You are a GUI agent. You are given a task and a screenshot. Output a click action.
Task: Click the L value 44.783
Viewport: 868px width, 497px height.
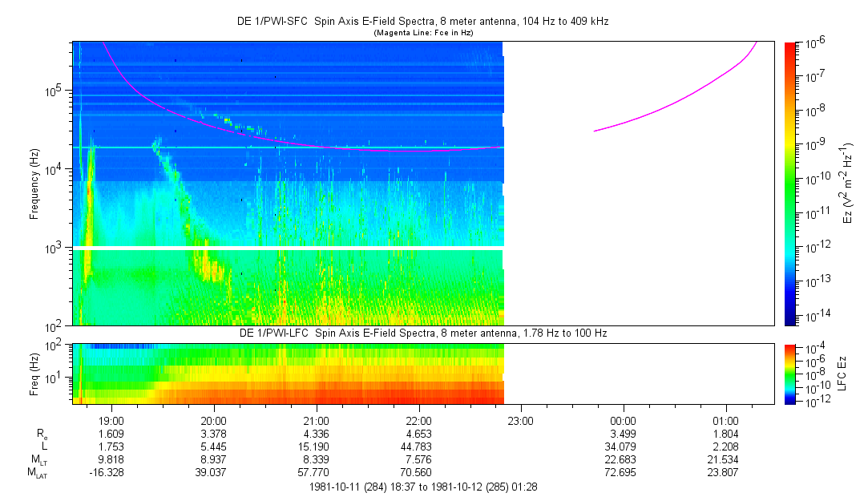(418, 446)
